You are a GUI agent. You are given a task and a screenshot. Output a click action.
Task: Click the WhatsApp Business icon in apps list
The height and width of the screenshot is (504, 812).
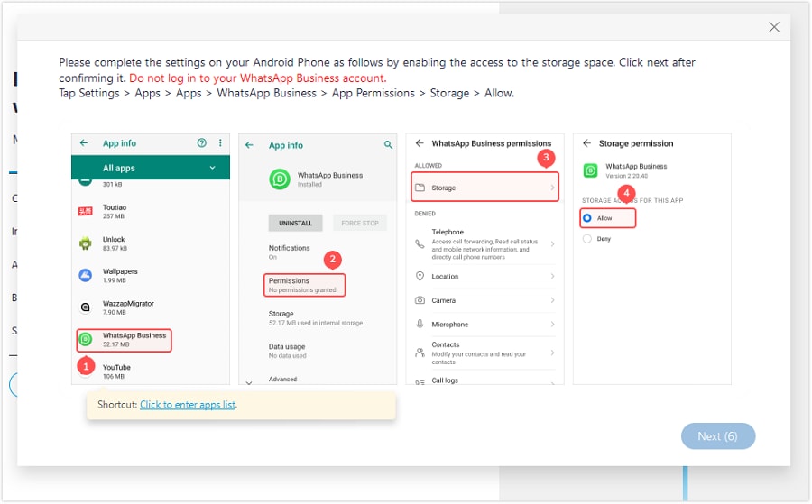click(x=86, y=339)
